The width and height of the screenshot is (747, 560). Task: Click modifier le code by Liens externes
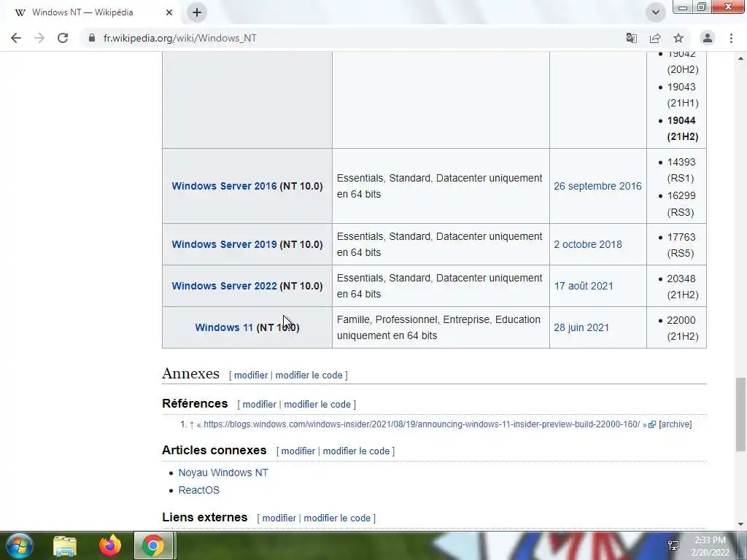[x=337, y=518]
